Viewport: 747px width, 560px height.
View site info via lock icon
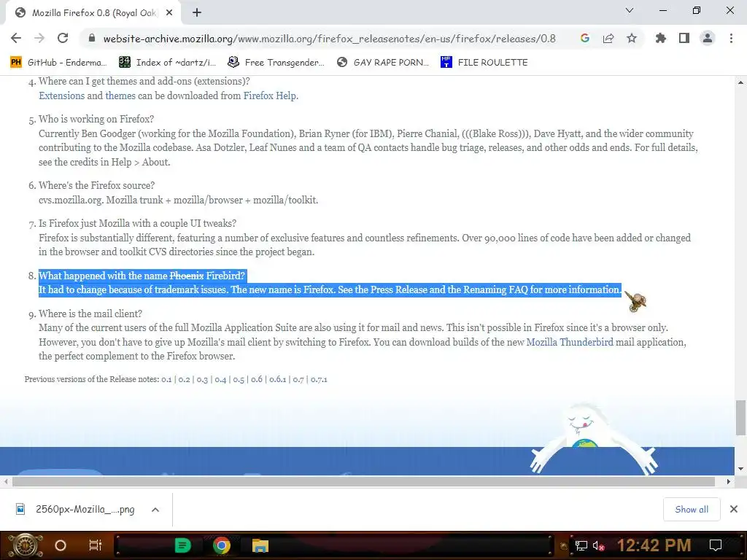(x=93, y=39)
